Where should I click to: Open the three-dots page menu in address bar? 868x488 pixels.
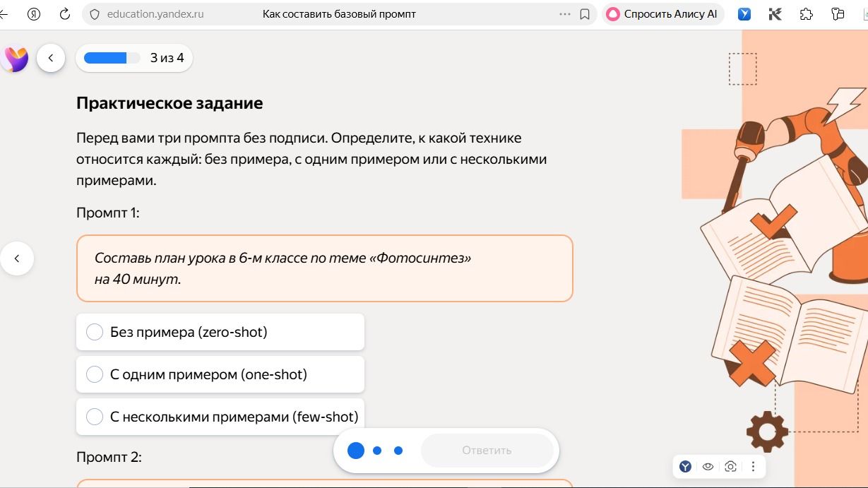(564, 14)
